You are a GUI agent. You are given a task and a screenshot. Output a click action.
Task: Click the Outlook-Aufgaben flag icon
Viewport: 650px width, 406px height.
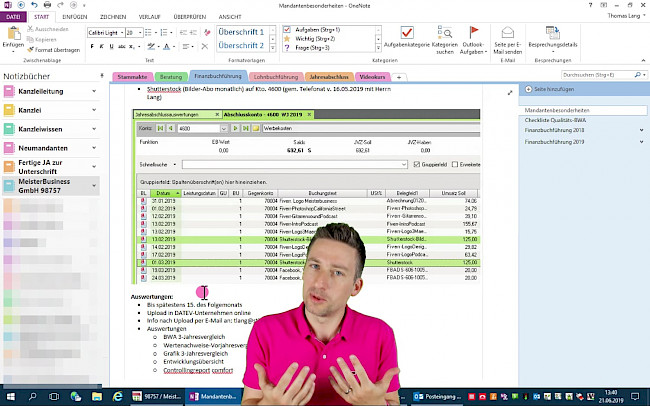click(476, 35)
